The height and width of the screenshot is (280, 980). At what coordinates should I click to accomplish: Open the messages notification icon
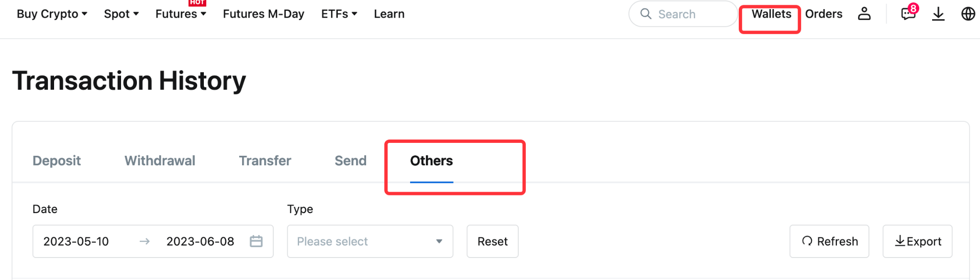(908, 14)
